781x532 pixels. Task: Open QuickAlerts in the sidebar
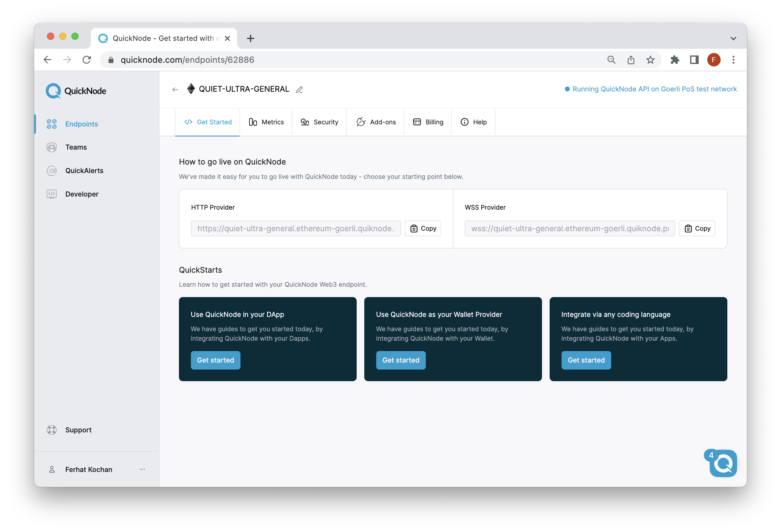pos(84,171)
